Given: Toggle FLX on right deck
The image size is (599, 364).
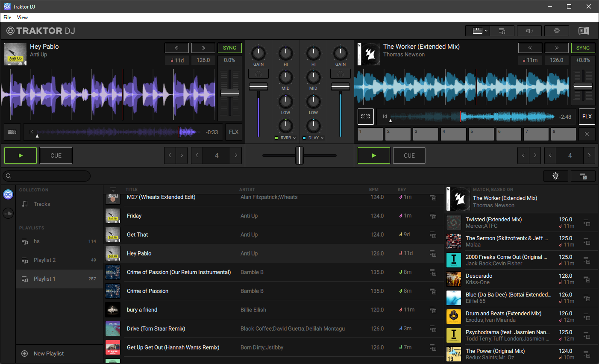Looking at the screenshot, I should (x=587, y=117).
